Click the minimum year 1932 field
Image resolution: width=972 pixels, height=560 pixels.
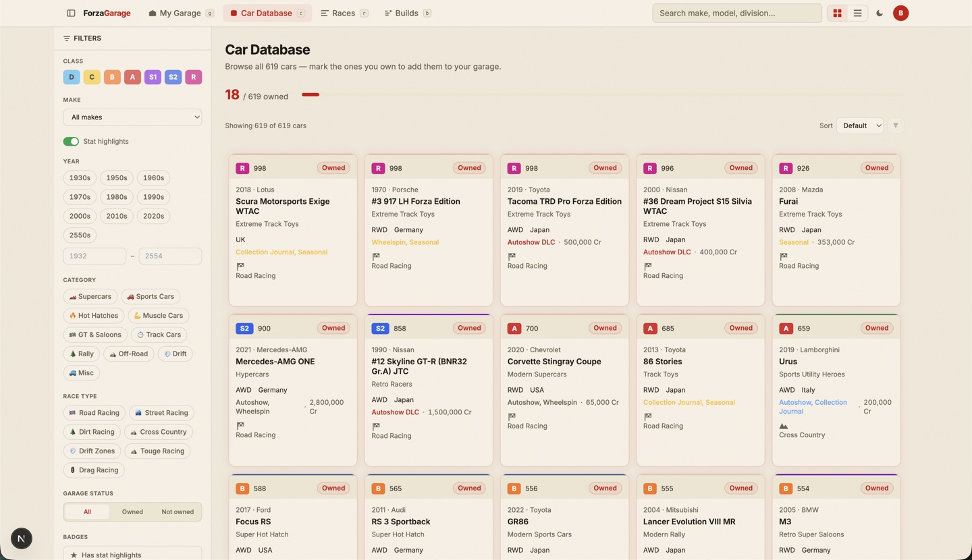[94, 256]
